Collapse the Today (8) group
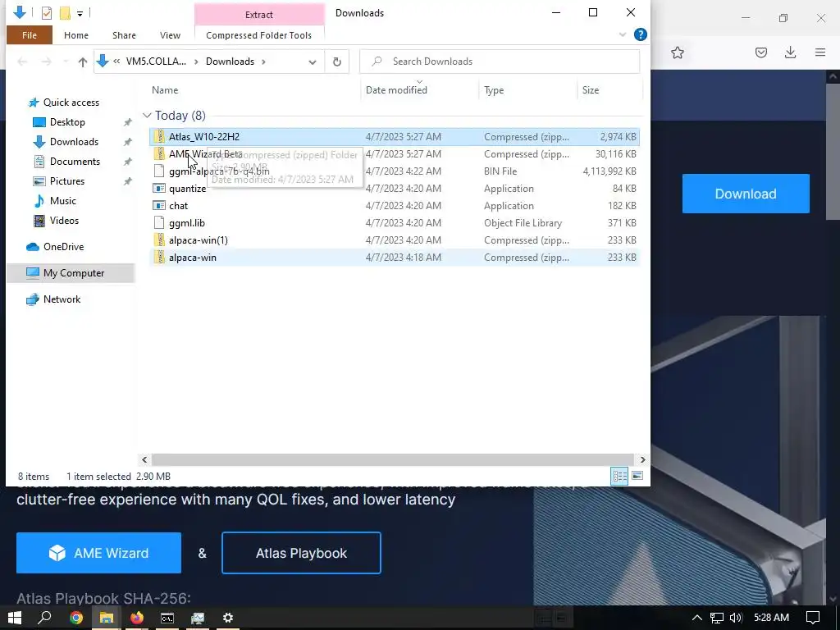Viewport: 840px width, 630px height. click(x=147, y=116)
